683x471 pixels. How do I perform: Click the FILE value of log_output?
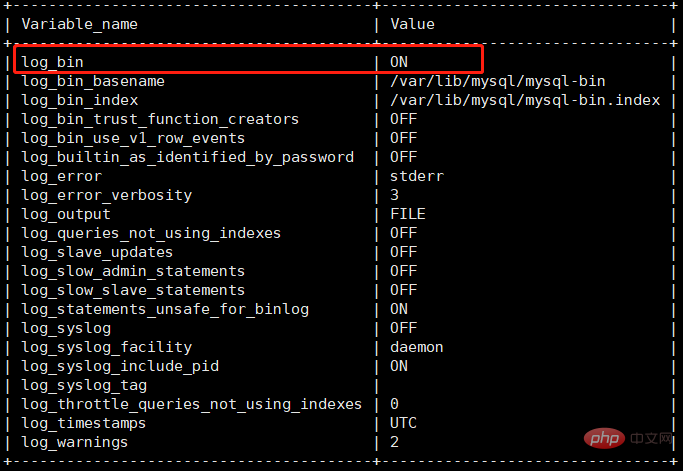tap(408, 214)
